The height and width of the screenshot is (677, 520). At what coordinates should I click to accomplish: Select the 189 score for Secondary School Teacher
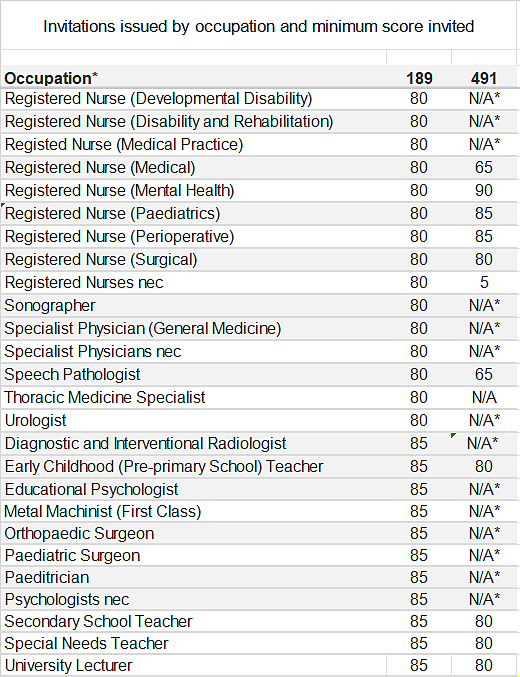point(419,621)
